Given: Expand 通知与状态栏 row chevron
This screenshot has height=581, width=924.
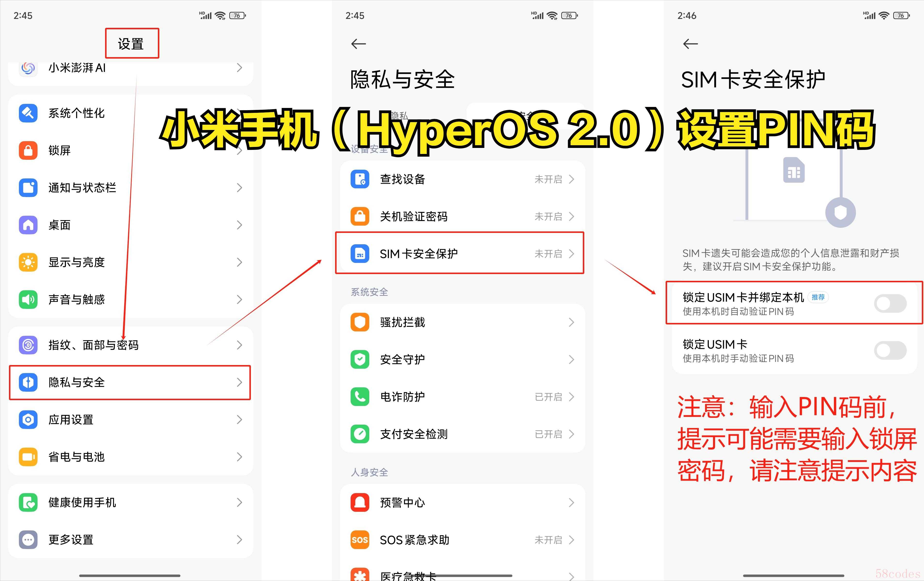Looking at the screenshot, I should [239, 188].
